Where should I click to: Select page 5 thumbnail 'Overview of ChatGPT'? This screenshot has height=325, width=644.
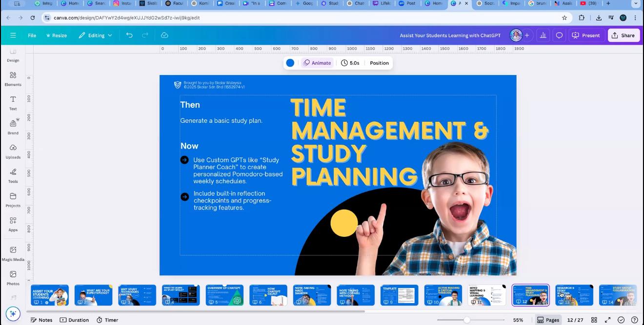(224, 295)
